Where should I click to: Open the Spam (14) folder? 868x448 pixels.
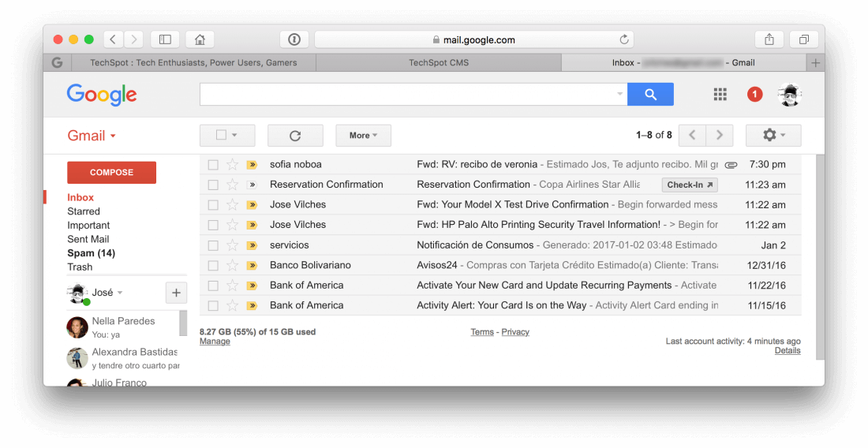pos(92,252)
